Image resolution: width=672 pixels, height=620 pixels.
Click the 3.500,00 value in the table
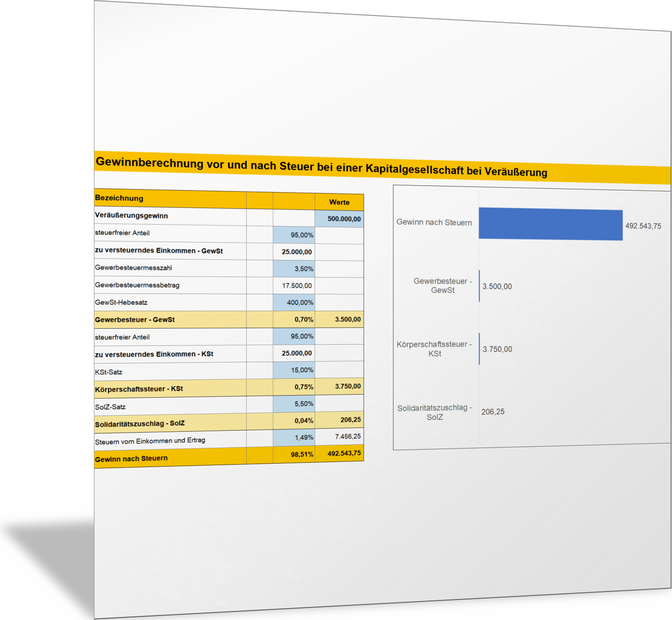tap(339, 319)
